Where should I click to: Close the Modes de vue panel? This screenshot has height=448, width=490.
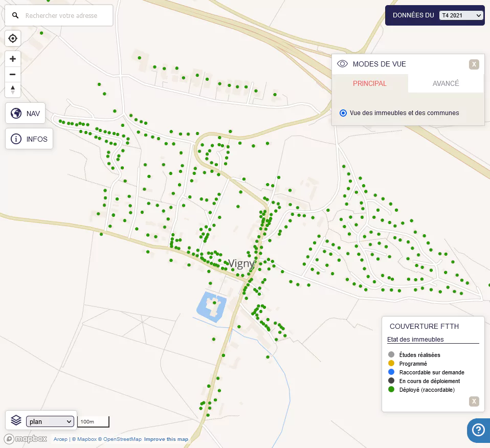pyautogui.click(x=474, y=64)
